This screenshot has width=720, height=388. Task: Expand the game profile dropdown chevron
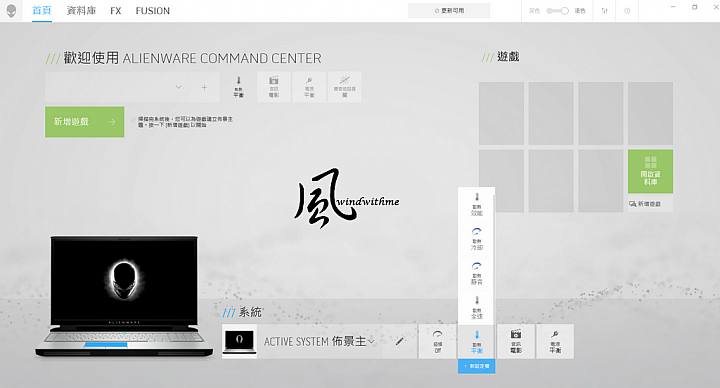[x=179, y=87]
